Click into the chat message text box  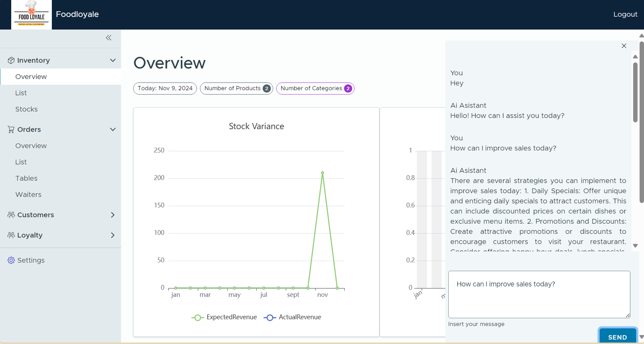[539, 298]
